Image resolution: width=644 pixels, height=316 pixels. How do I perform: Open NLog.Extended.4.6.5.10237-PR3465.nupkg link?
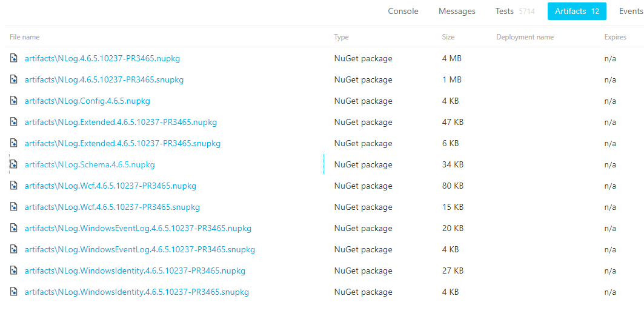point(121,122)
